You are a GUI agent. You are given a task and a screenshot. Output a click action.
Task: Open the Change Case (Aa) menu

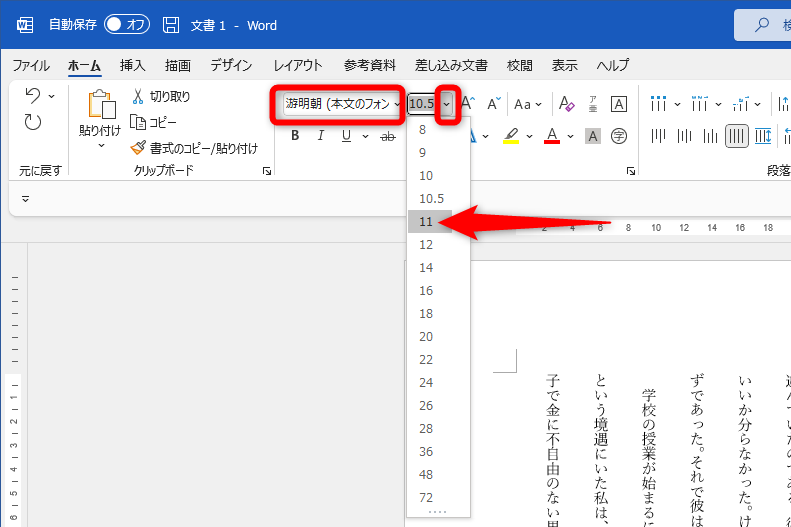[x=528, y=104]
